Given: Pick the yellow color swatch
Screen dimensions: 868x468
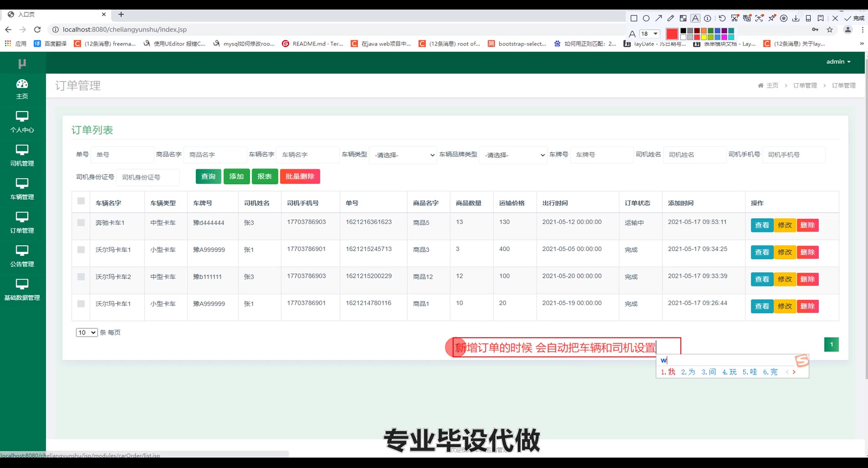Looking at the screenshot, I should click(704, 37).
